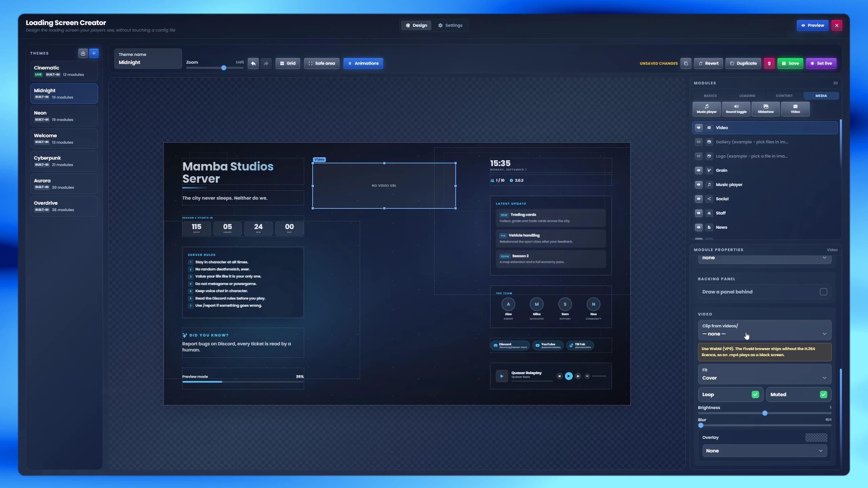Hide the News module

(x=698, y=227)
